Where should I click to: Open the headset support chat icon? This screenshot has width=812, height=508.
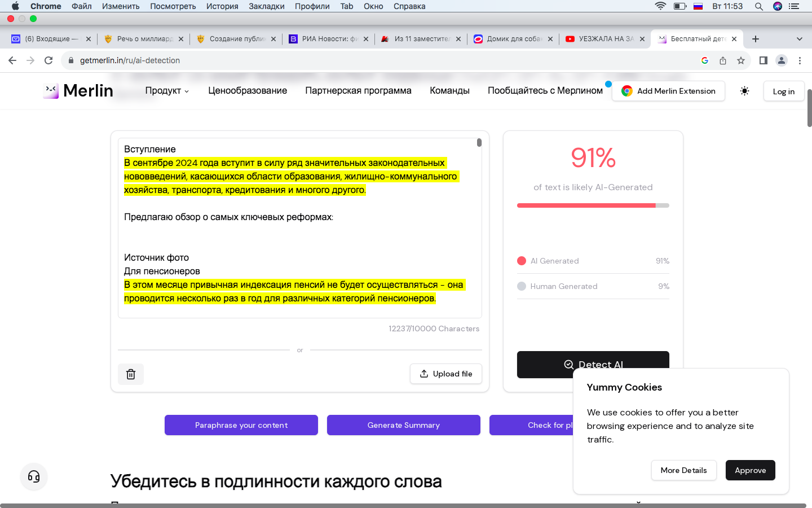pyautogui.click(x=34, y=477)
